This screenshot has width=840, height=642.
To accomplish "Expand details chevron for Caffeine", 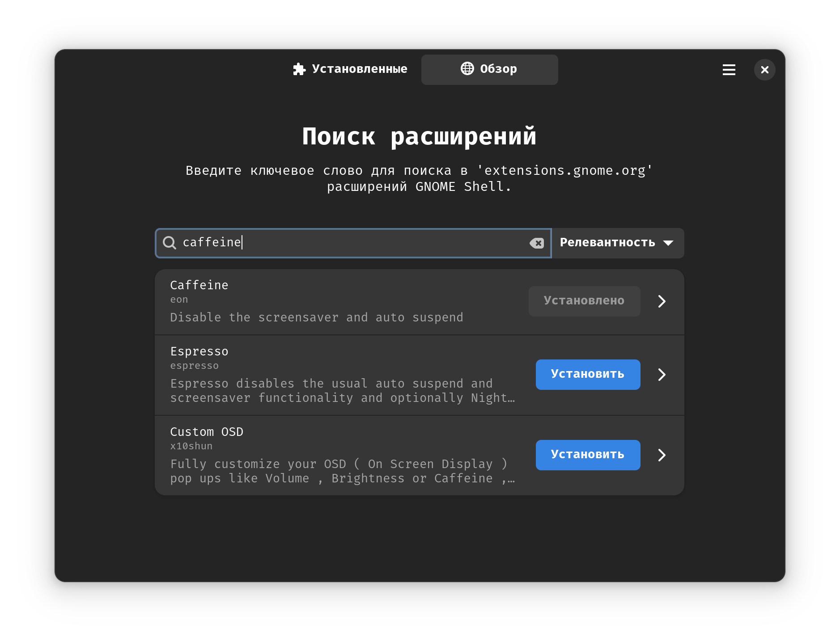I will pyautogui.click(x=662, y=301).
